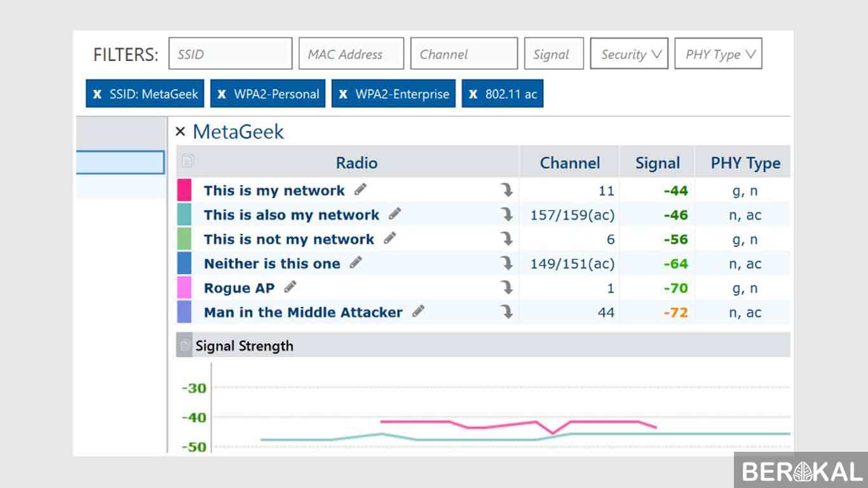Click arrow icon in 'This is not my network' row
Image resolution: width=868 pixels, height=488 pixels.
click(506, 239)
